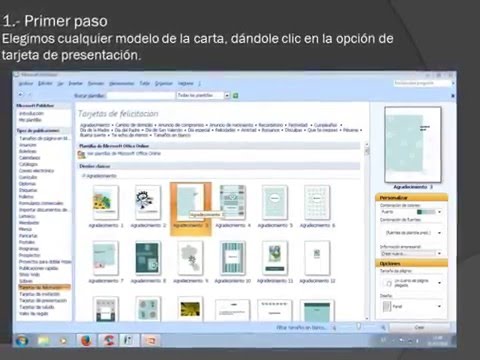Image resolution: width=480 pixels, height=360 pixels.
Task: Select Sitios Web publication type
Action: coord(30,275)
